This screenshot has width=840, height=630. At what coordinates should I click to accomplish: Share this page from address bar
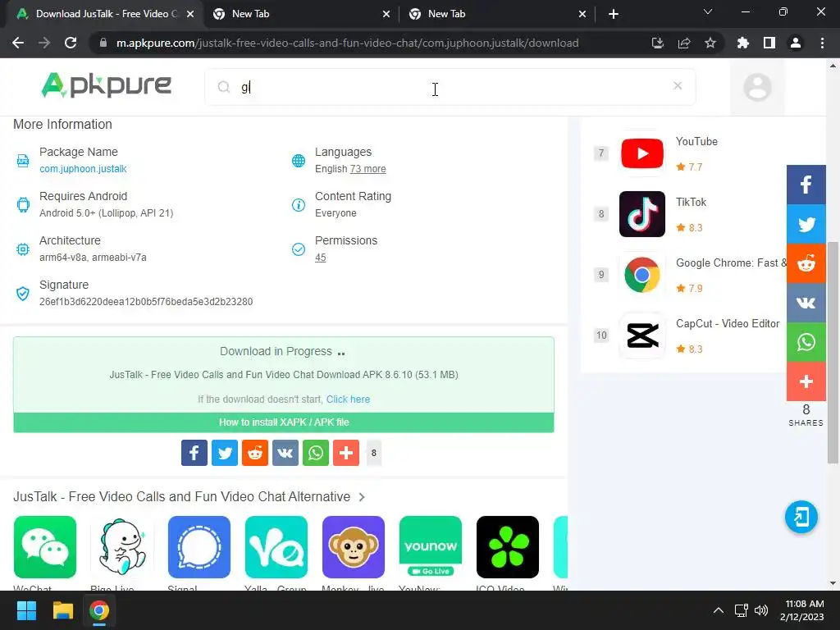pyautogui.click(x=684, y=43)
